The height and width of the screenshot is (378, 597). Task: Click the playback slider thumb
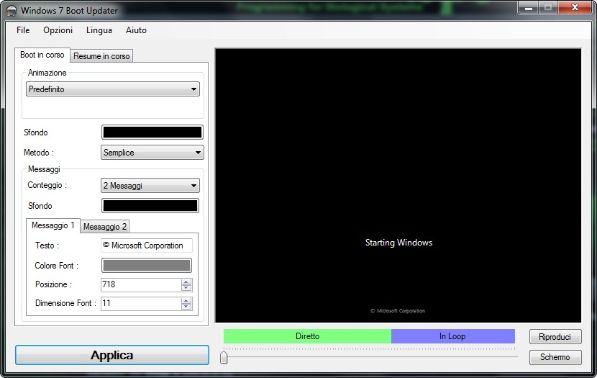pos(224,357)
